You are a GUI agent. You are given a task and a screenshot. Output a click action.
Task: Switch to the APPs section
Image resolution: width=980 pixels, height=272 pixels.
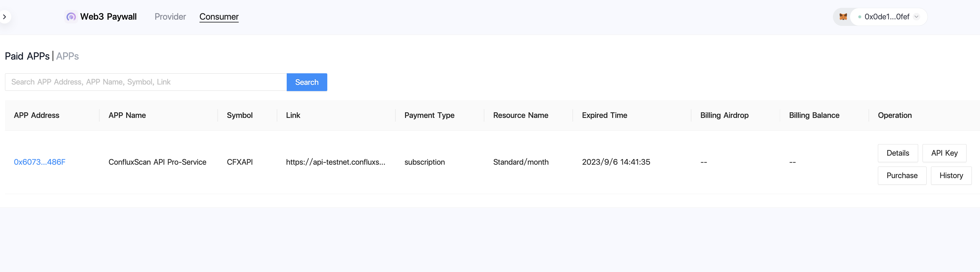[67, 56]
